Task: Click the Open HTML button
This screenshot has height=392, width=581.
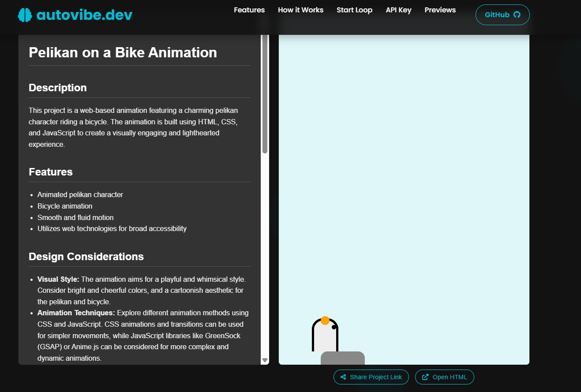Action: click(445, 377)
